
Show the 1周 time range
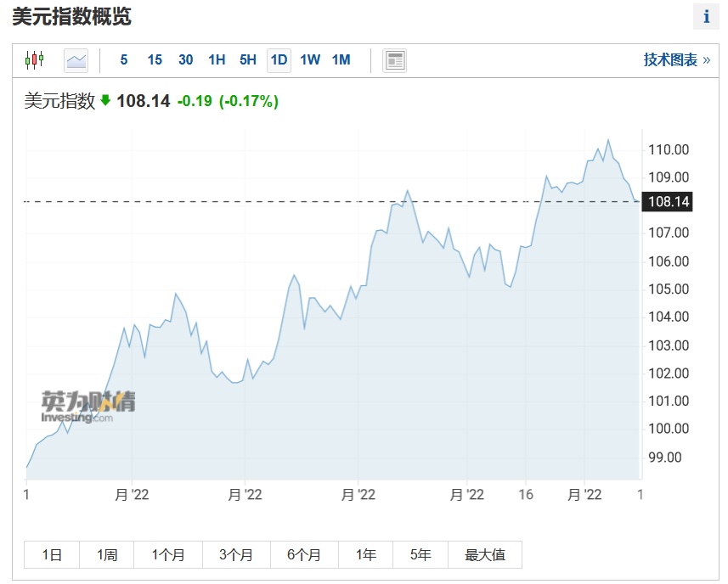point(106,555)
